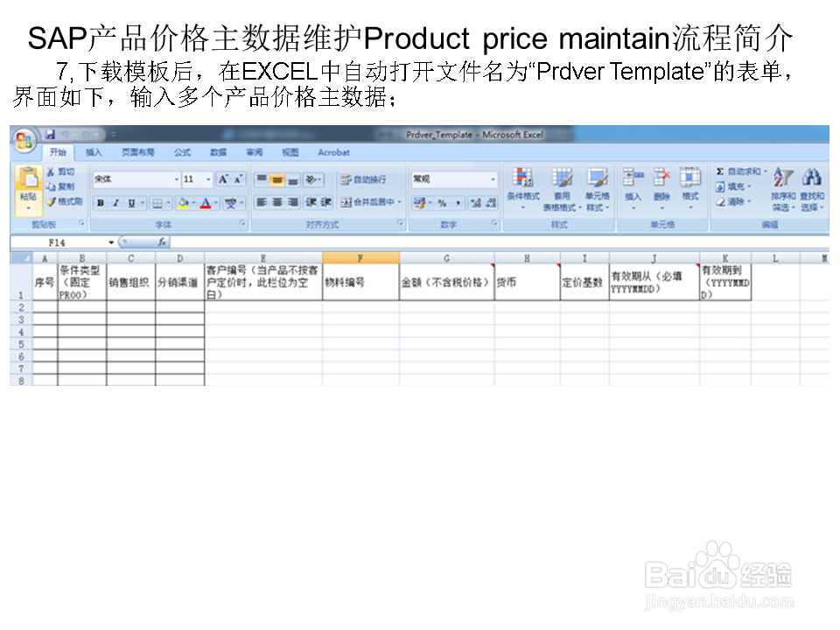Open 套用表格格式 table format gallery
Image resolution: width=840 pixels, height=630 pixels.
562,189
